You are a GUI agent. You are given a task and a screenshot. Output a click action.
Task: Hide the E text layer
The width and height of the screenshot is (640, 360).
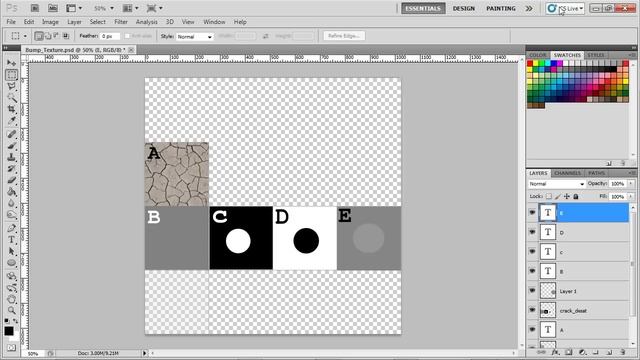coord(532,213)
